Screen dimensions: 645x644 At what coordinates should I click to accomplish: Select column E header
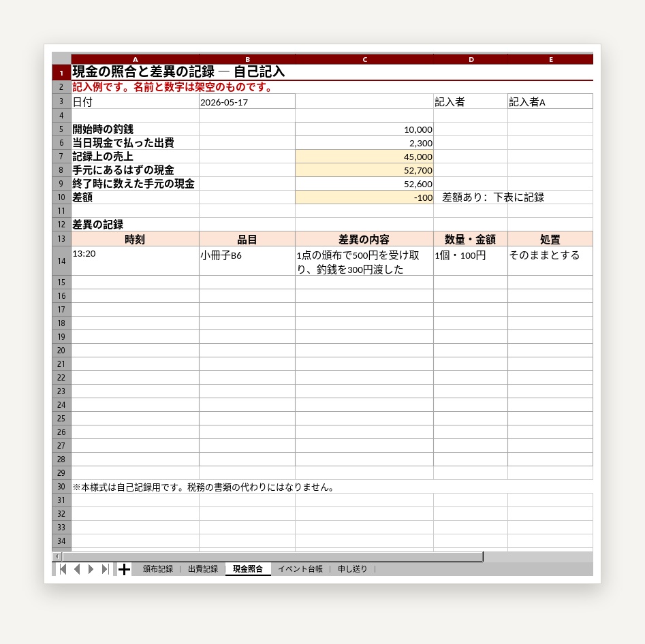pos(550,59)
